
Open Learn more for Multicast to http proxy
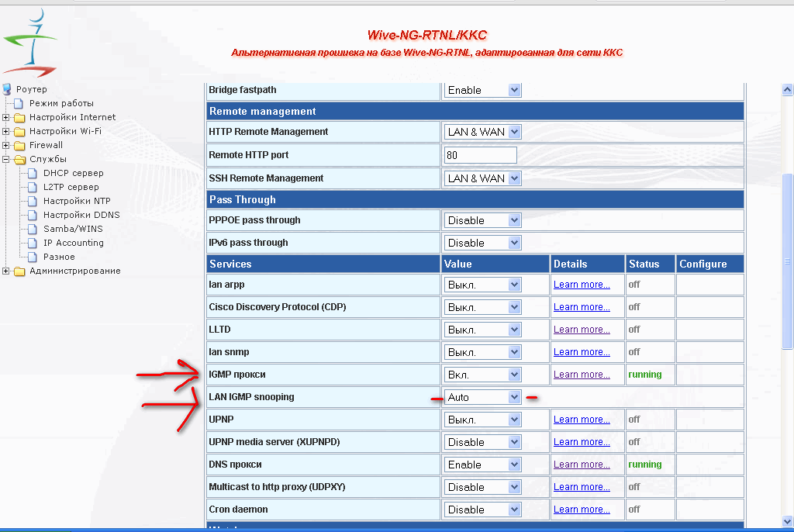(x=582, y=487)
